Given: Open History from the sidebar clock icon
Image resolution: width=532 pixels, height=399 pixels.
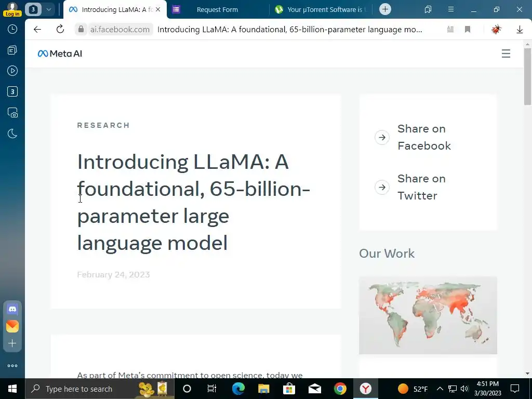Looking at the screenshot, I should [x=12, y=29].
